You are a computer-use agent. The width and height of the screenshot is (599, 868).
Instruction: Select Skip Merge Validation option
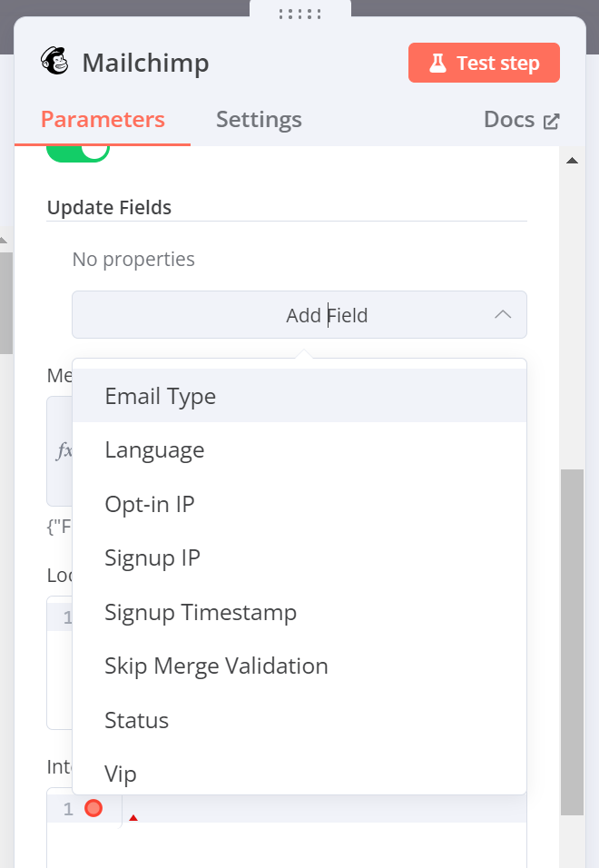[x=299, y=666]
